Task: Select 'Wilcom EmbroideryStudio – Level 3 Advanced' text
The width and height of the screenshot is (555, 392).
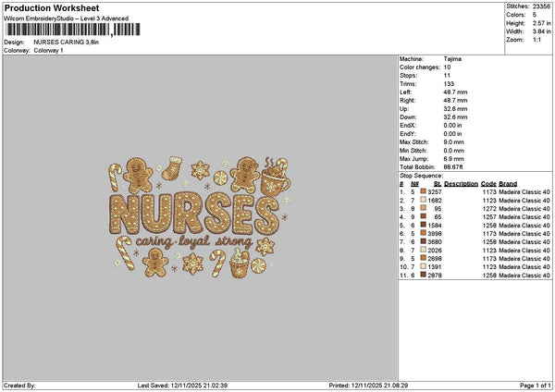Action: pos(67,18)
